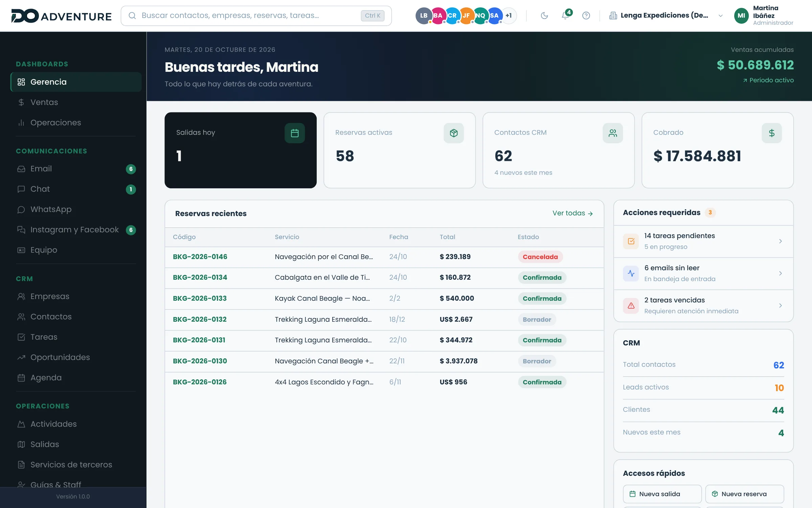Open Instagram y Facebook section
This screenshot has width=812, height=508.
pos(76,230)
